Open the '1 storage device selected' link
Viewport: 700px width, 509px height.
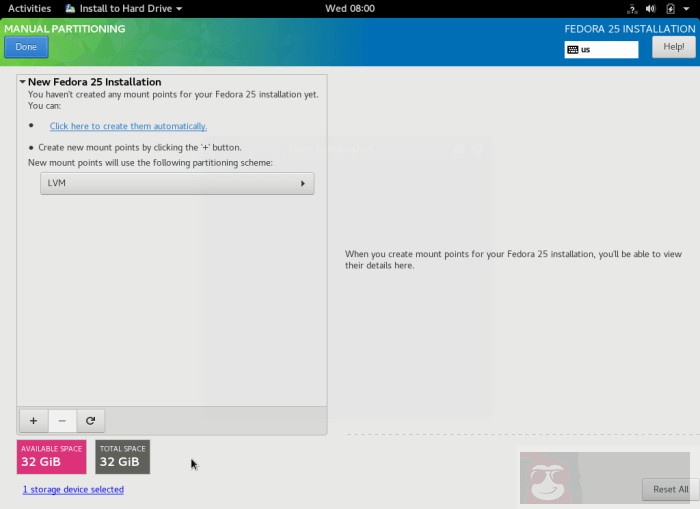pyautogui.click(x=73, y=489)
